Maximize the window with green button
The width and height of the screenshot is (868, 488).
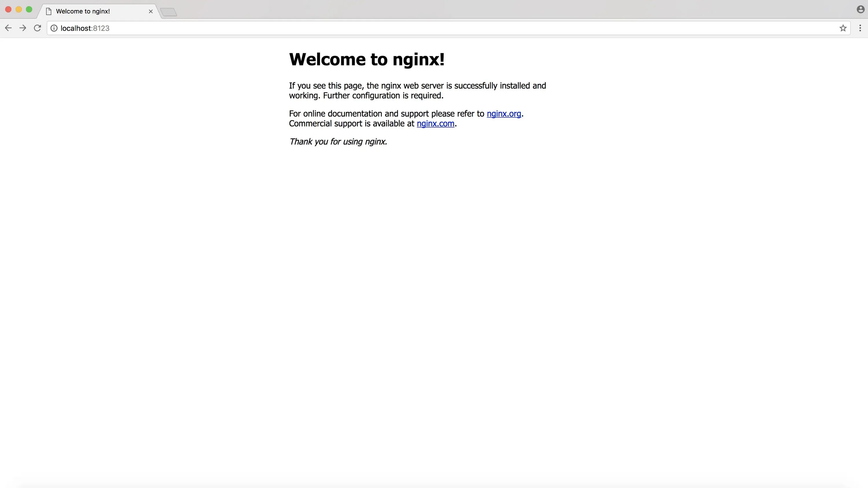click(x=29, y=10)
